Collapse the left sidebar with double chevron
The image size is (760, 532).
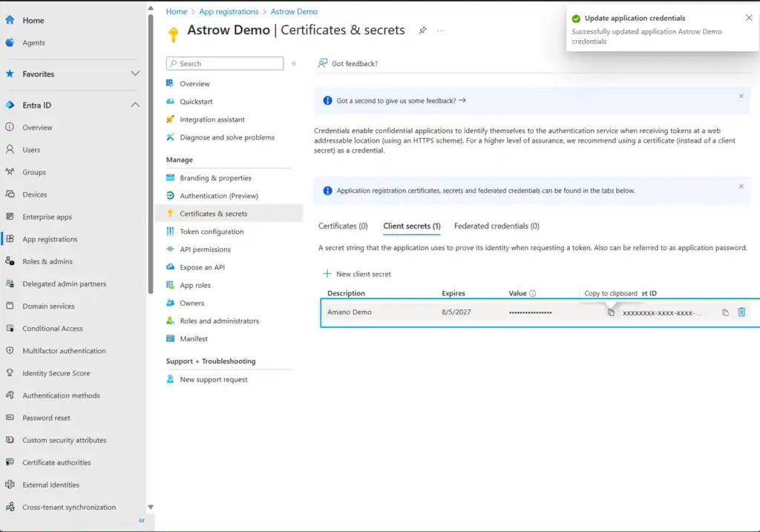[142, 520]
